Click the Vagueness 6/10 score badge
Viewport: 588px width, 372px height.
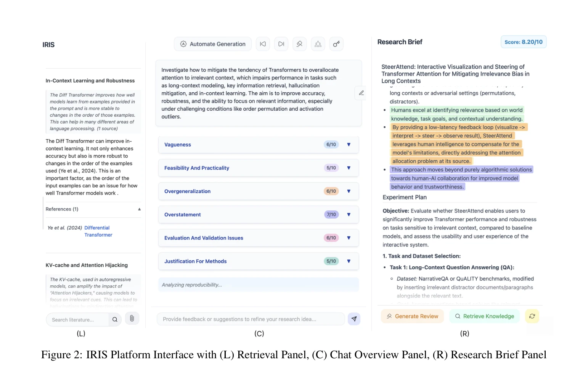(331, 145)
